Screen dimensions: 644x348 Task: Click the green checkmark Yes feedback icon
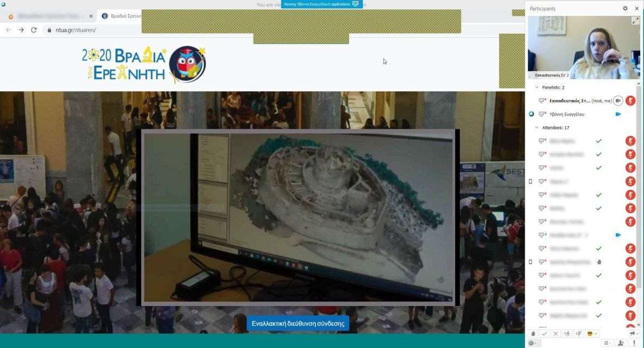pos(544,333)
